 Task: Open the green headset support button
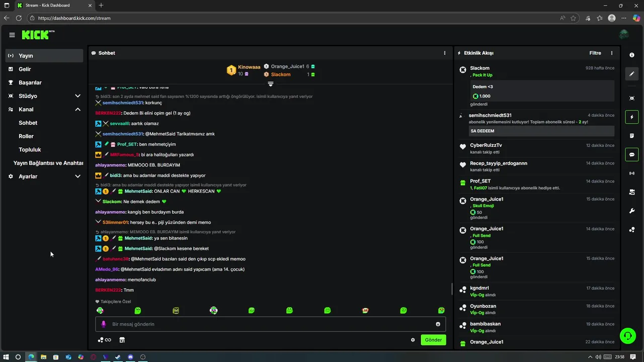coord(628,335)
